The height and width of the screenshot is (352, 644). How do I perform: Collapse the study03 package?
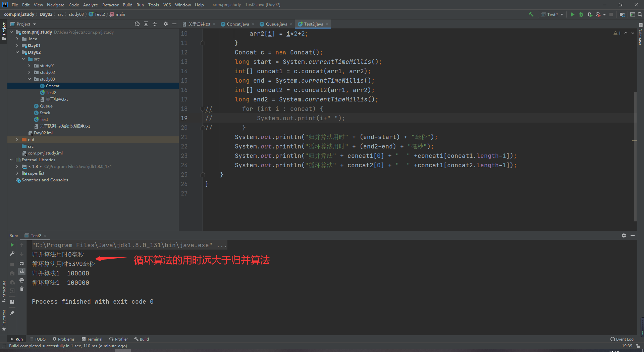(29, 79)
